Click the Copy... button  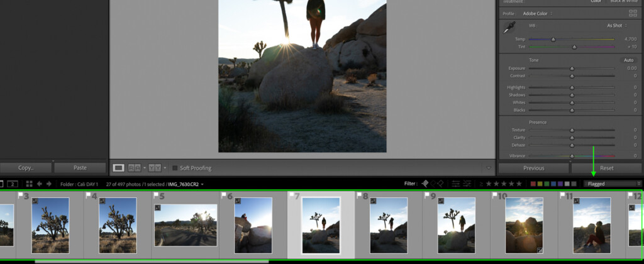coord(26,168)
